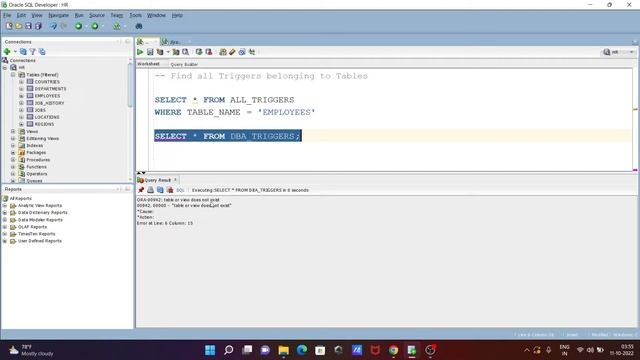Open the connection dropdown at worksheet top right
This screenshot has height=360, width=640.
point(631,52)
